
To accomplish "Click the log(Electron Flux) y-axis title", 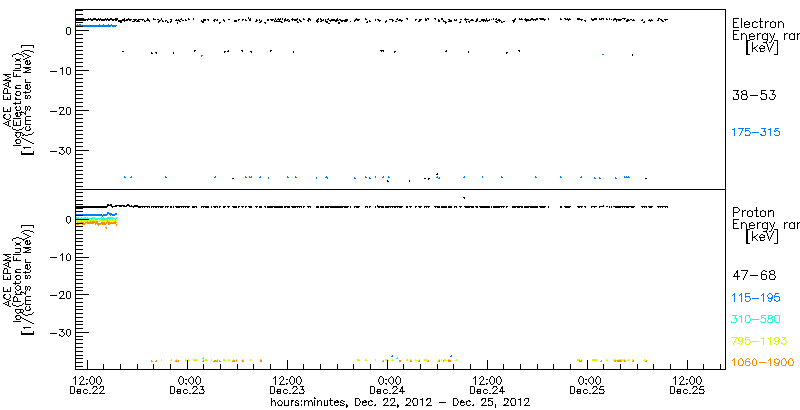I will tap(18, 98).
